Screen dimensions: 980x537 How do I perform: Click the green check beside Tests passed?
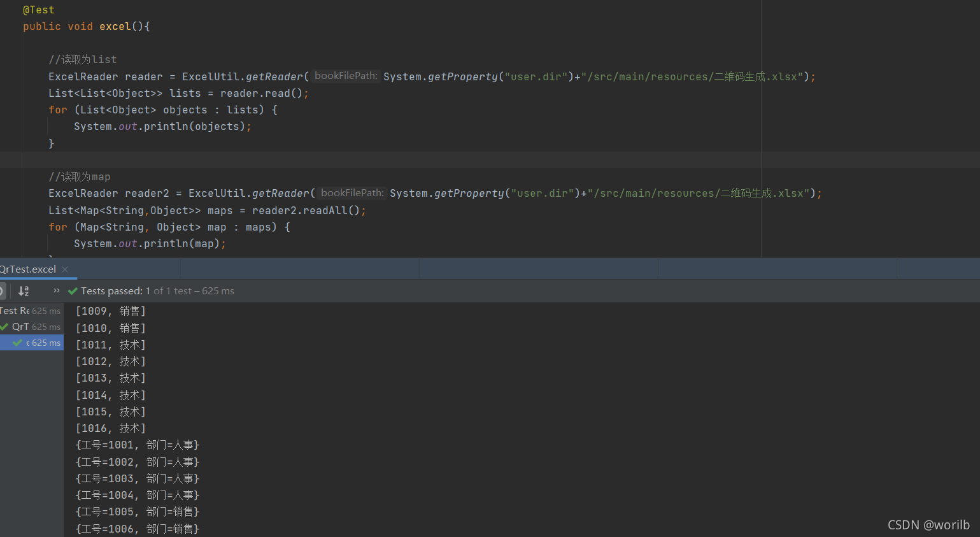tap(73, 291)
